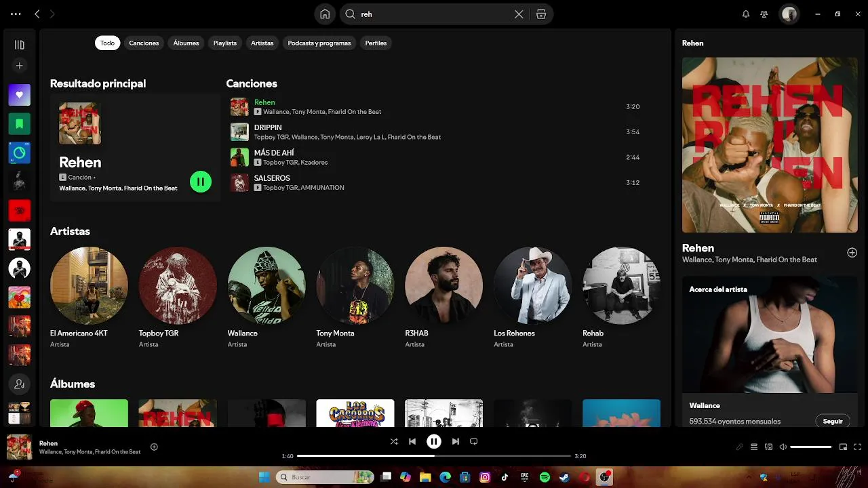Open the friend activity icon
Screen dimensions: 868x488
pos(764,14)
